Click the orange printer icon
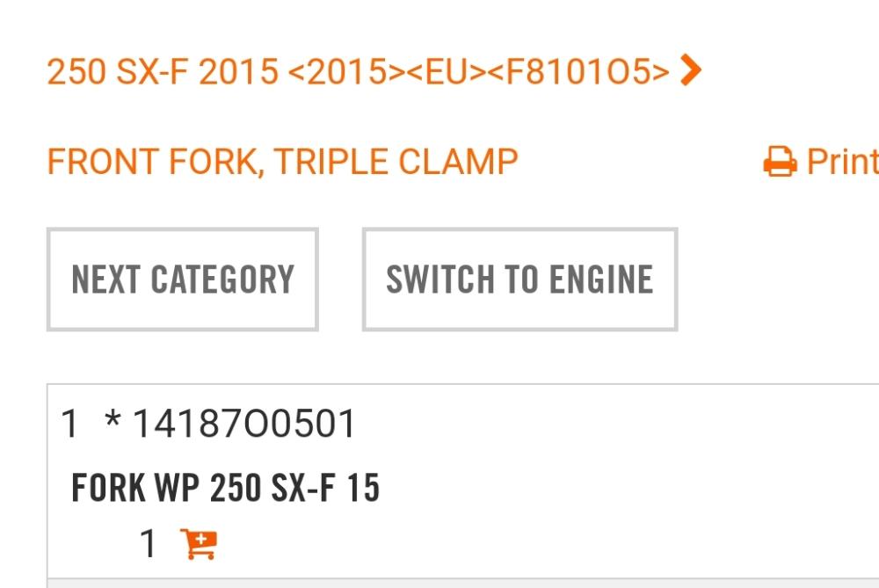 [x=780, y=163]
